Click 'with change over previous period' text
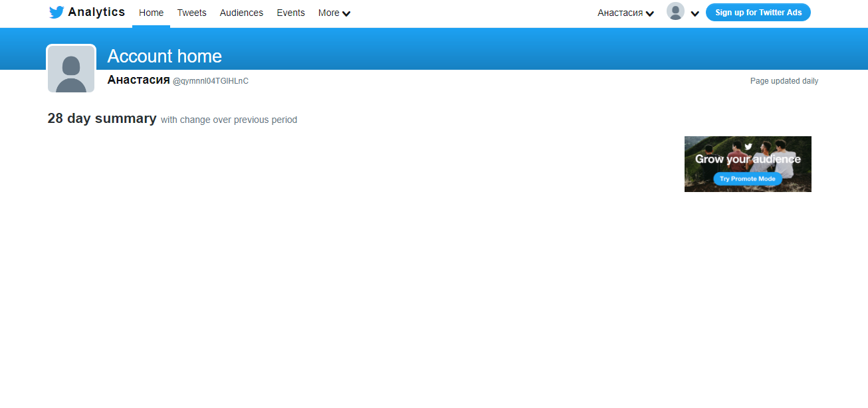The width and height of the screenshot is (868, 408). click(229, 120)
